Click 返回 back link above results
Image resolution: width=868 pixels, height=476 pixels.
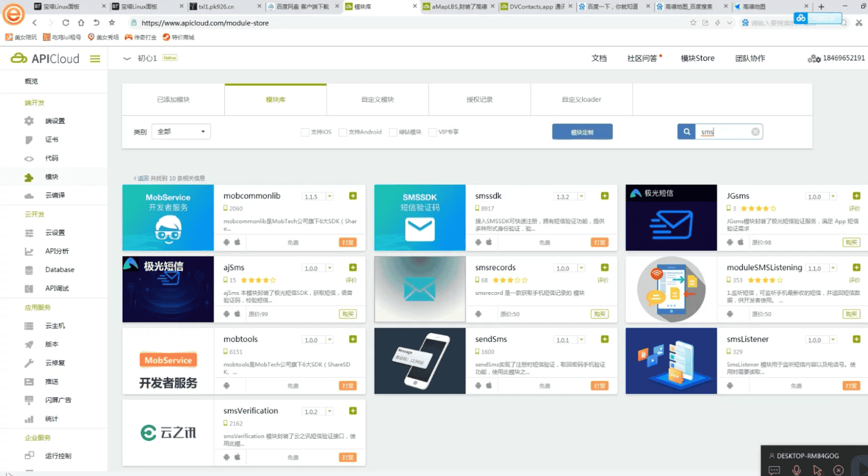tap(142, 178)
